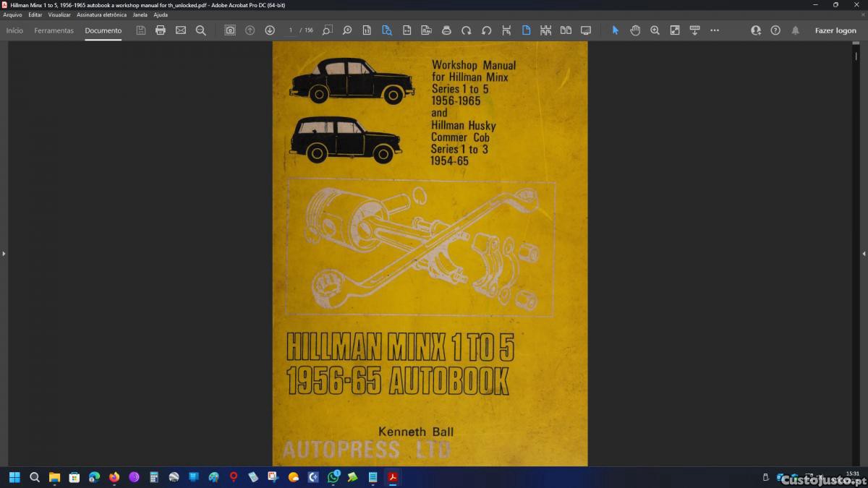
Task: Send the document by email envelope icon
Action: click(x=181, y=30)
